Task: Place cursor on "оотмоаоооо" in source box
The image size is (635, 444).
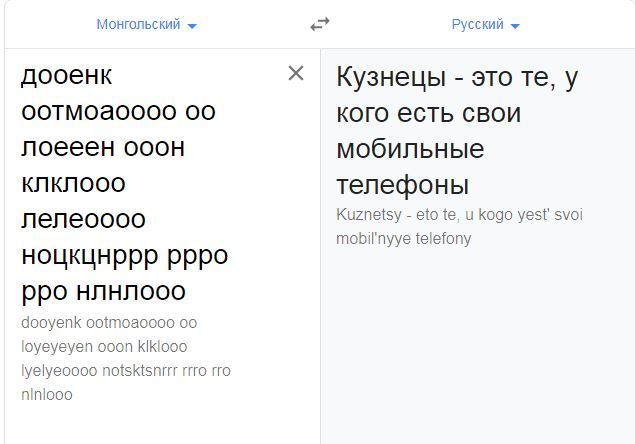Action: (99, 111)
